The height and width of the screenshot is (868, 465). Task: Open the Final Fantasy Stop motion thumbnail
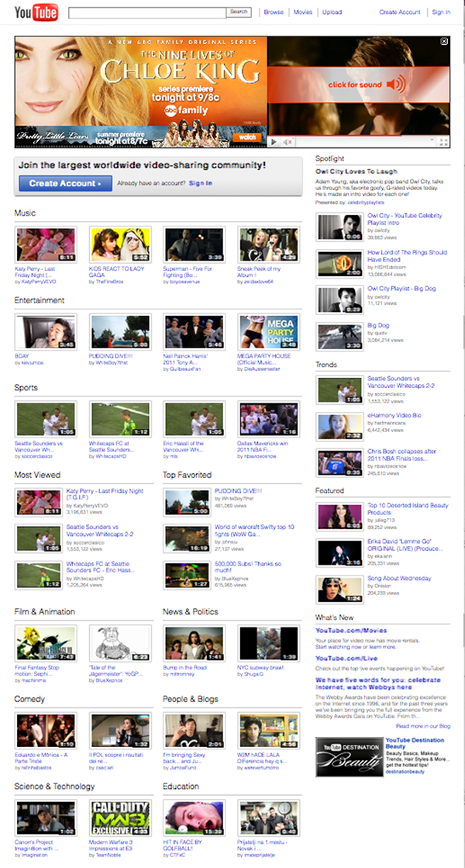pyautogui.click(x=46, y=644)
